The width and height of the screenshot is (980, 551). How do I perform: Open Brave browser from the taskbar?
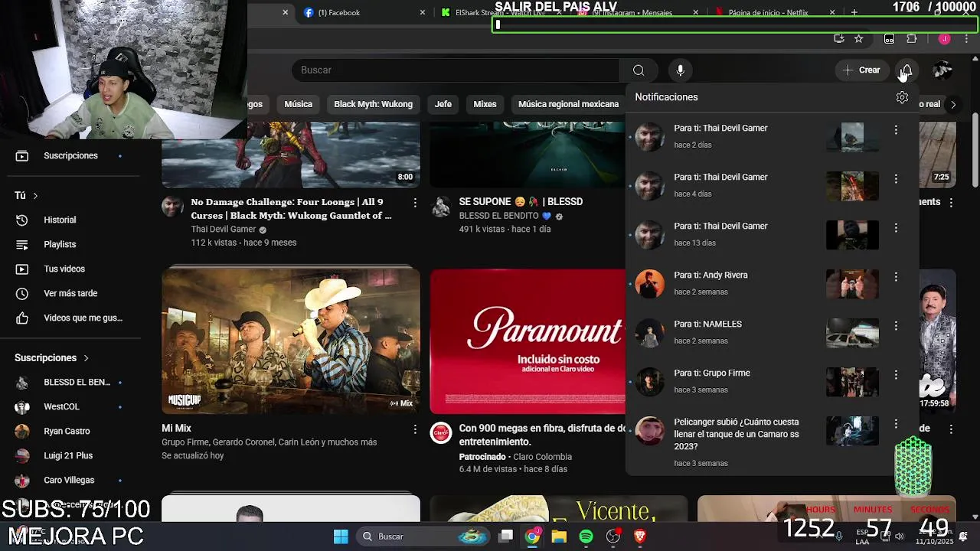coord(639,536)
